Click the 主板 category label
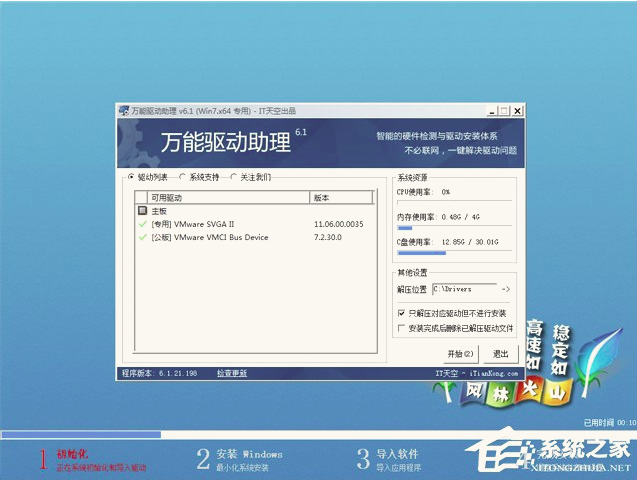The height and width of the screenshot is (480, 637). tap(159, 211)
